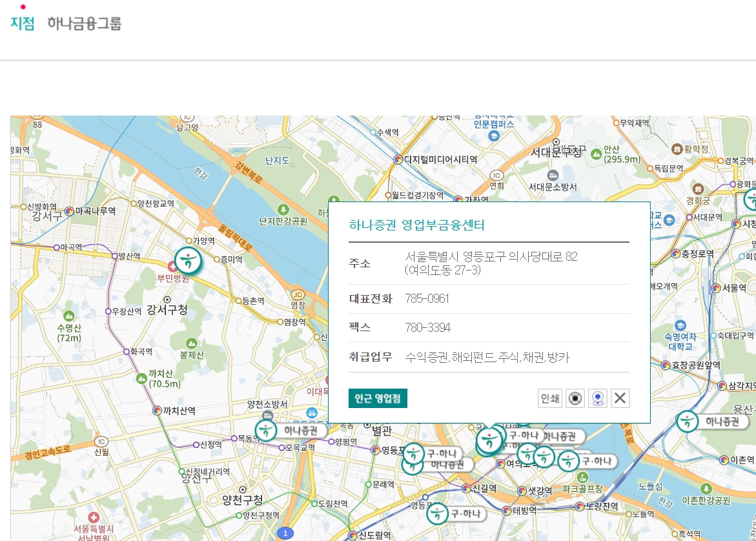Screen dimensions: 756x541
Task: Click the 염창 JC badge
Action: 298,294
